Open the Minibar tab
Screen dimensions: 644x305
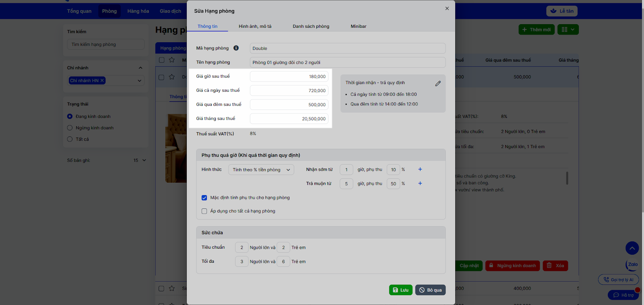click(358, 27)
